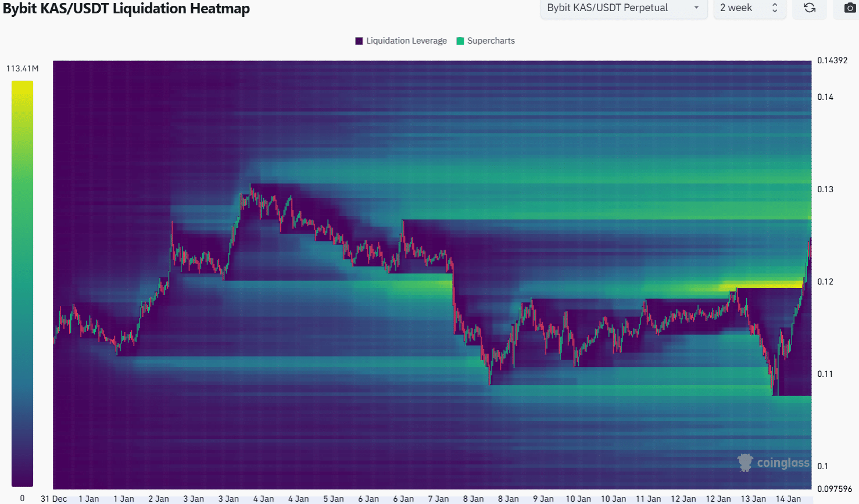859x504 pixels.
Task: Click the 0.13 price axis label
Action: click(825, 189)
